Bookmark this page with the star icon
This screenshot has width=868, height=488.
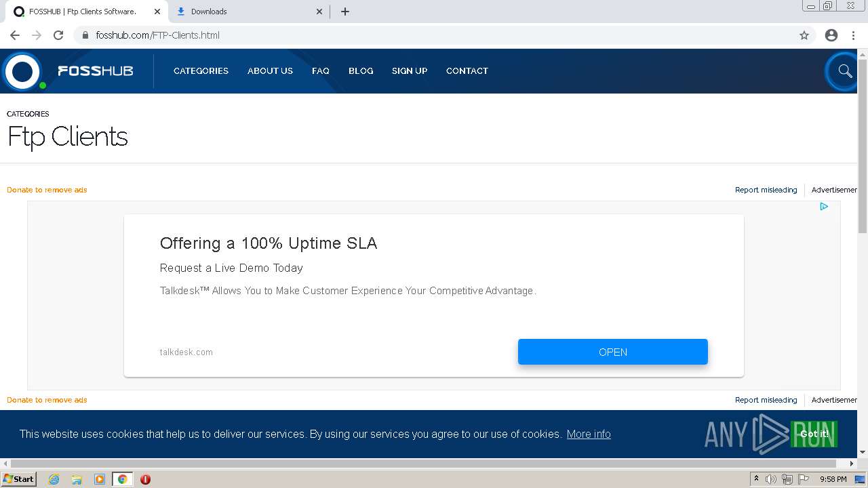coord(804,35)
